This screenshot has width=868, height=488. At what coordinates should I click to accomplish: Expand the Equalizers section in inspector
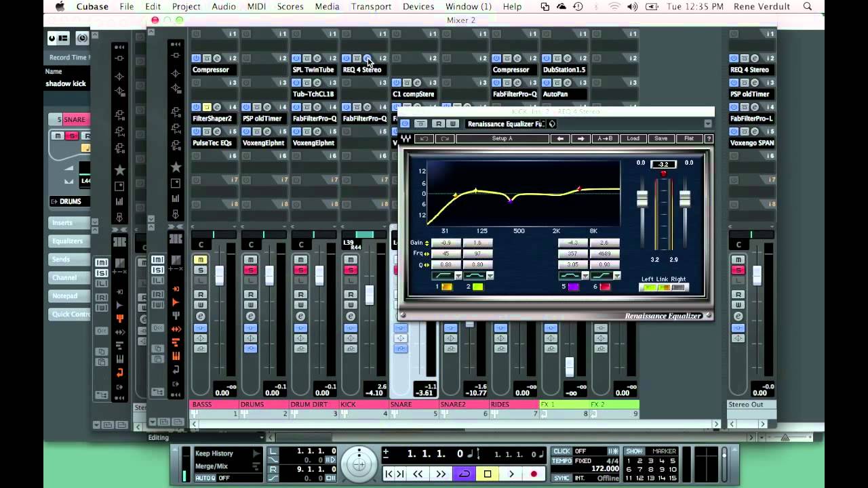tap(70, 241)
